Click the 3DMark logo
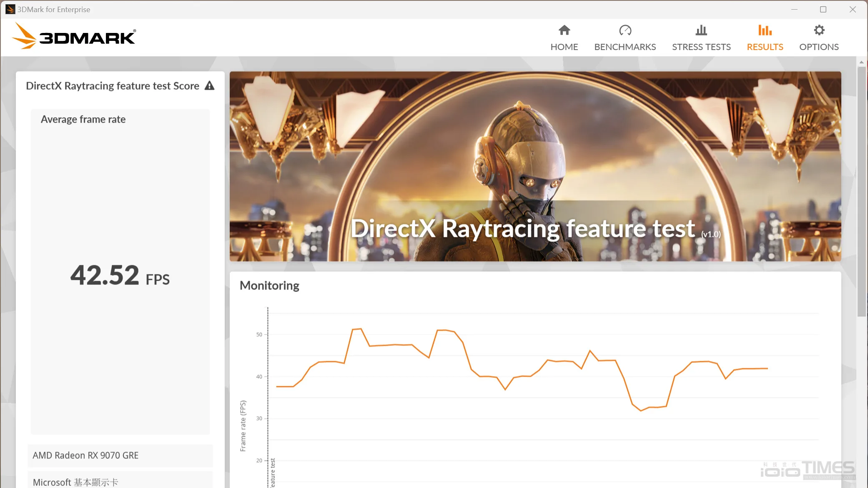The image size is (868, 488). click(x=74, y=36)
